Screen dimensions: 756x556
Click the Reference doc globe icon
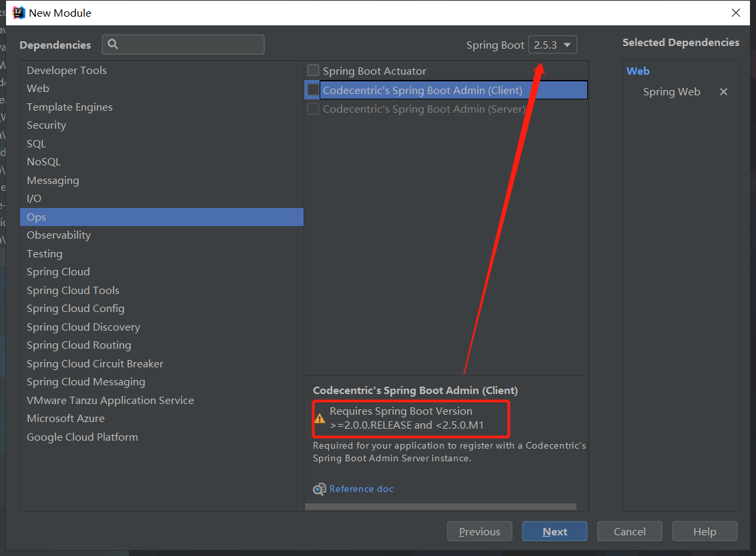point(319,489)
